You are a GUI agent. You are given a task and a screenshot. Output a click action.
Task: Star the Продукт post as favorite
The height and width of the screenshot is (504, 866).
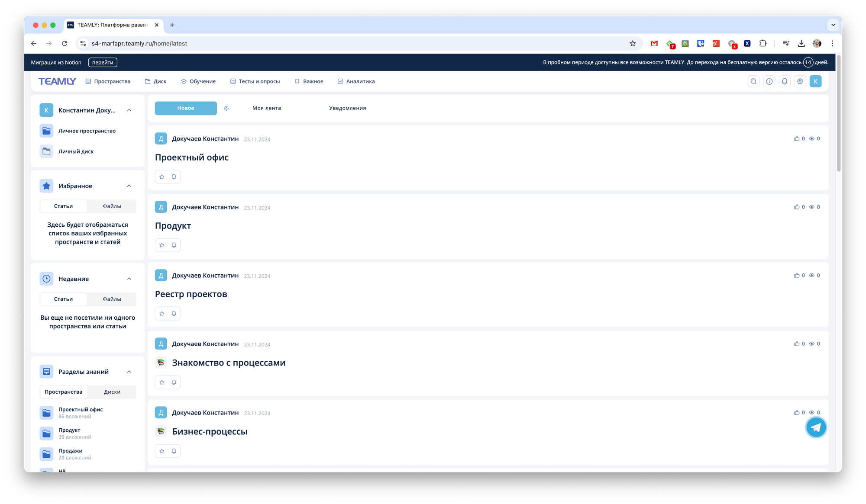point(162,245)
